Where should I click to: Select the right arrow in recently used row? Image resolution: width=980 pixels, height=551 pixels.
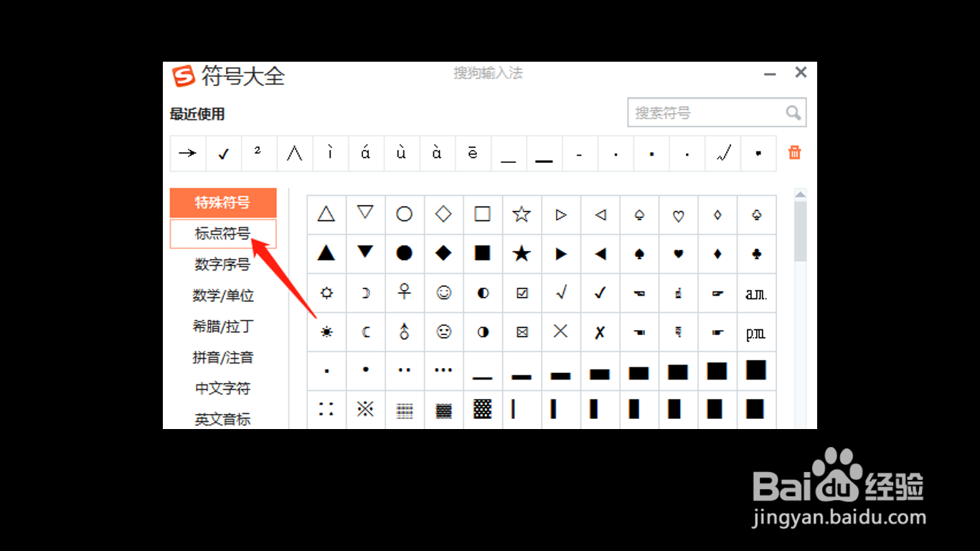point(187,153)
